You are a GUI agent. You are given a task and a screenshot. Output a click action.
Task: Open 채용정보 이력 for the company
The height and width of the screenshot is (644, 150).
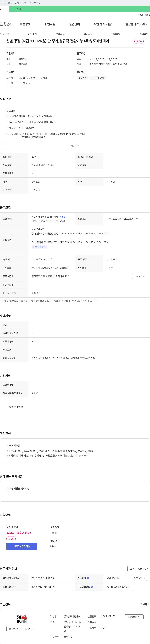pos(134,617)
